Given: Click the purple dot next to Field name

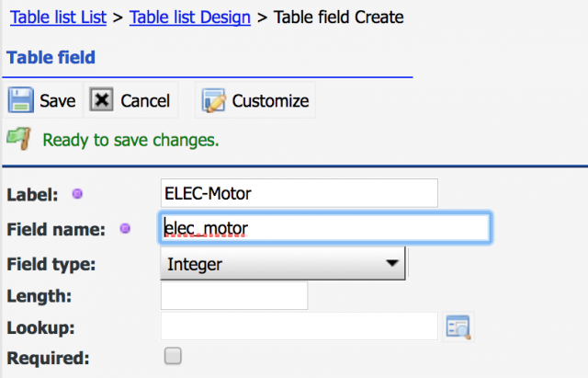Looking at the screenshot, I should (125, 228).
